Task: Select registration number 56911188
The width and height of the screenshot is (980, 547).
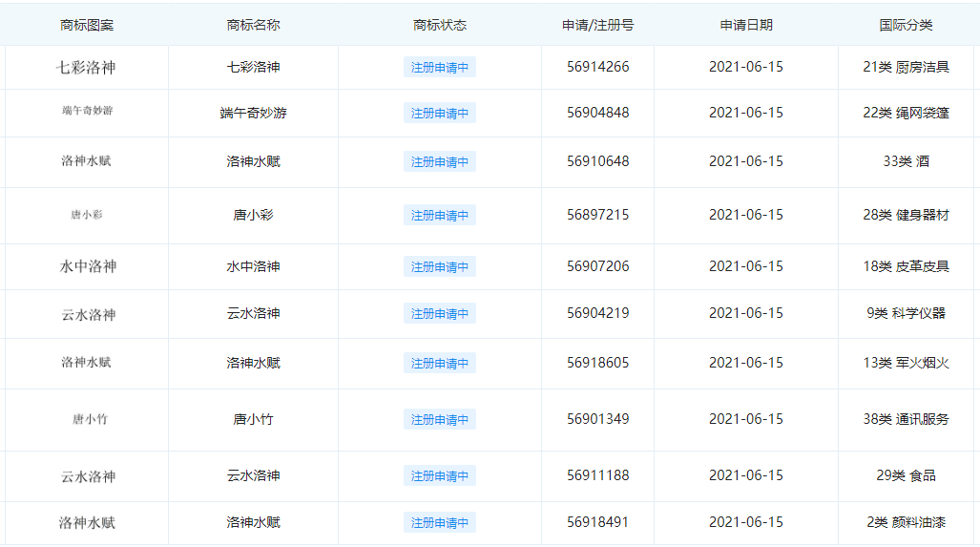Action: [x=597, y=475]
